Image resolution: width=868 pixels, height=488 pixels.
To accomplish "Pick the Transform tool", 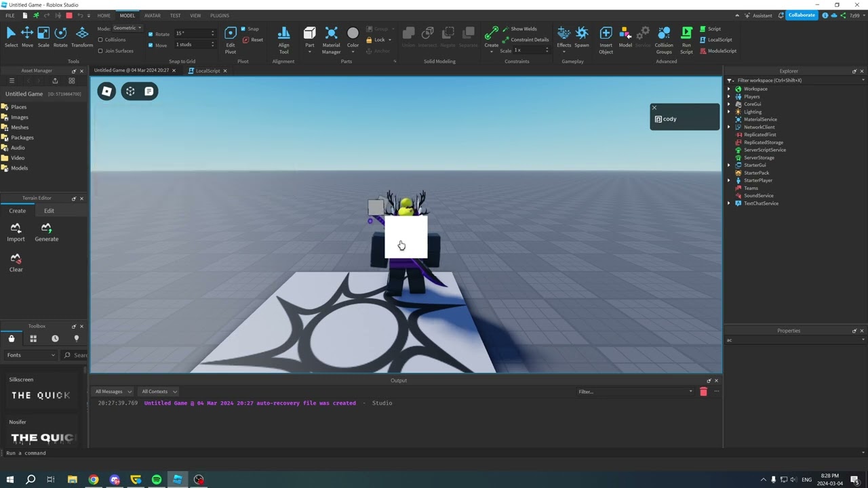I will coord(82,37).
